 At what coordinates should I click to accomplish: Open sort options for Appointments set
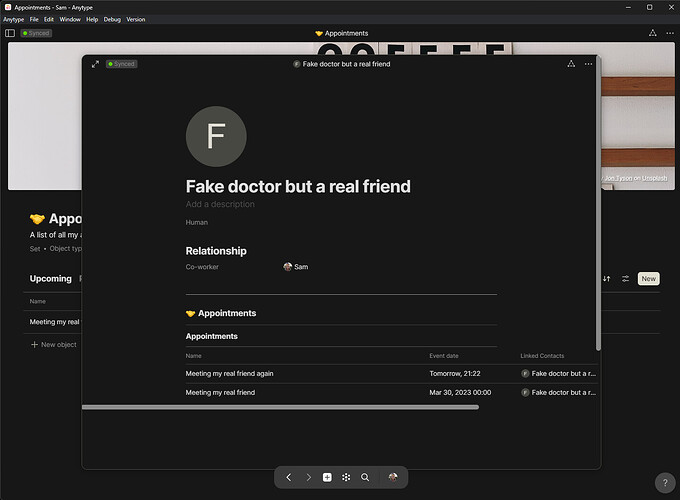(x=607, y=279)
